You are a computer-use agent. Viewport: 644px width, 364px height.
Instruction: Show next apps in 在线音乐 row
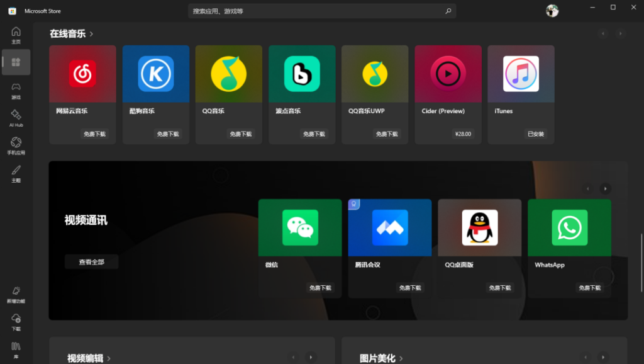tap(620, 34)
